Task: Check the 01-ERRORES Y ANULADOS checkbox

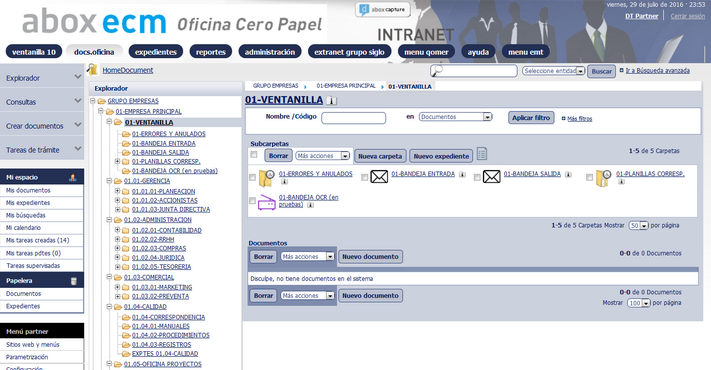Action: point(253,177)
